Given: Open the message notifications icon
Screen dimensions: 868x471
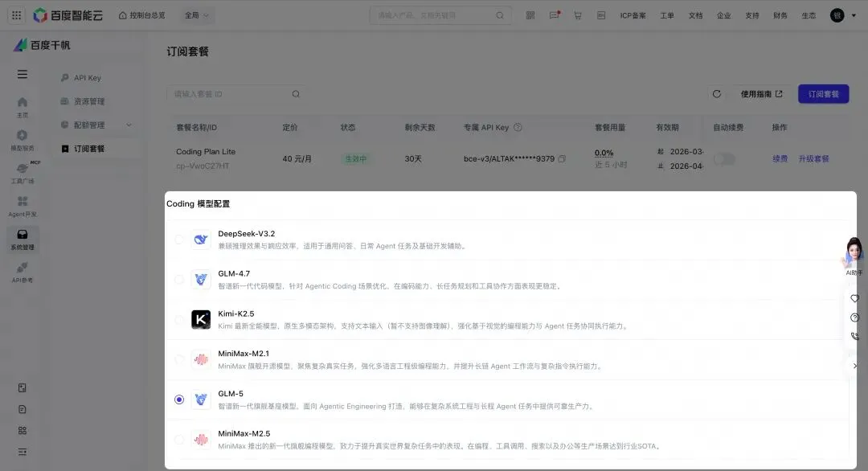Looking at the screenshot, I should click(554, 15).
